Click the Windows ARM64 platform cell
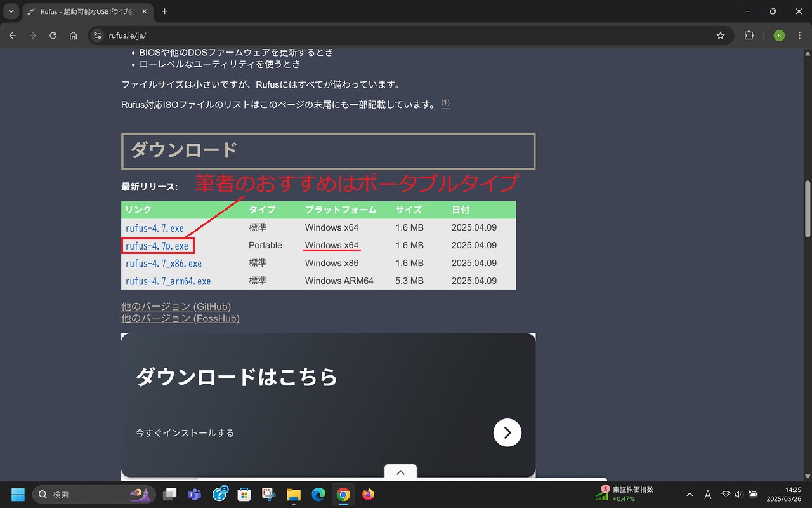The image size is (812, 508). (339, 281)
